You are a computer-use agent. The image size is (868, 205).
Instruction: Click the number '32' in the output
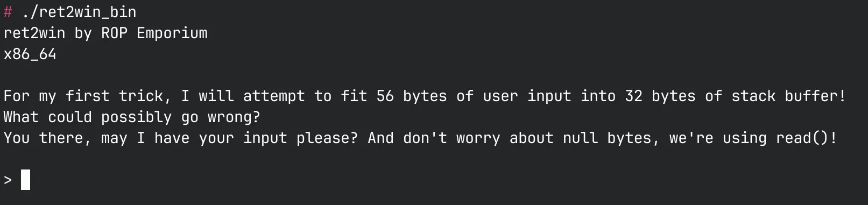pyautogui.click(x=633, y=96)
